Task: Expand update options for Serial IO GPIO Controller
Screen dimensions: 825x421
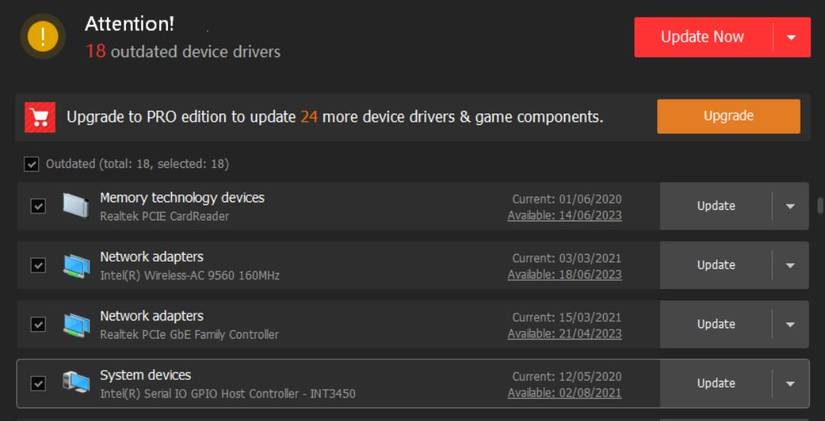Action: pos(790,383)
